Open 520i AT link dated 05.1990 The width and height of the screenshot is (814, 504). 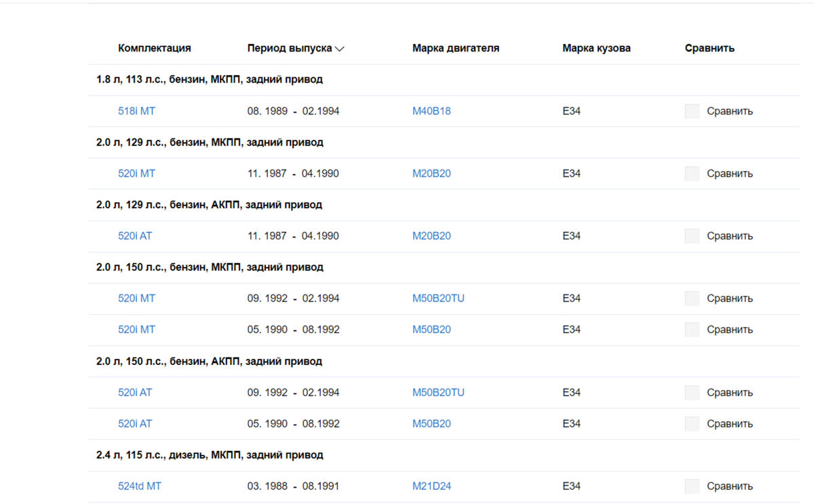[x=135, y=424]
